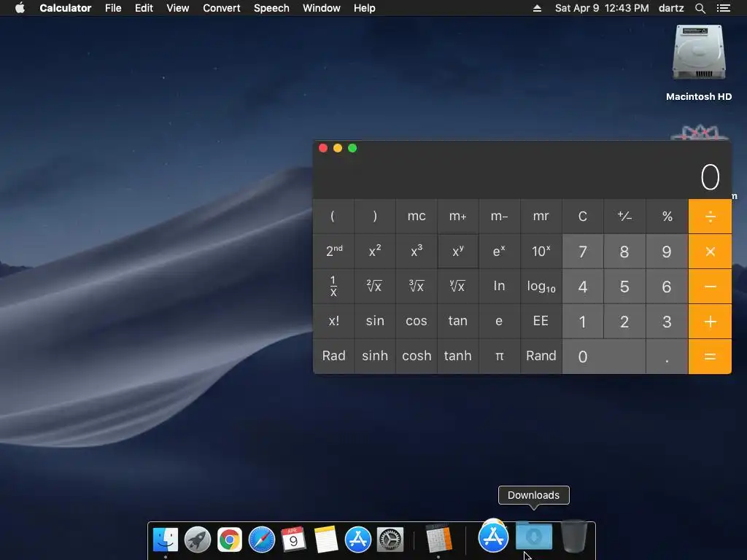Click the mc memory clear key
This screenshot has height=560, width=747.
[x=417, y=216]
